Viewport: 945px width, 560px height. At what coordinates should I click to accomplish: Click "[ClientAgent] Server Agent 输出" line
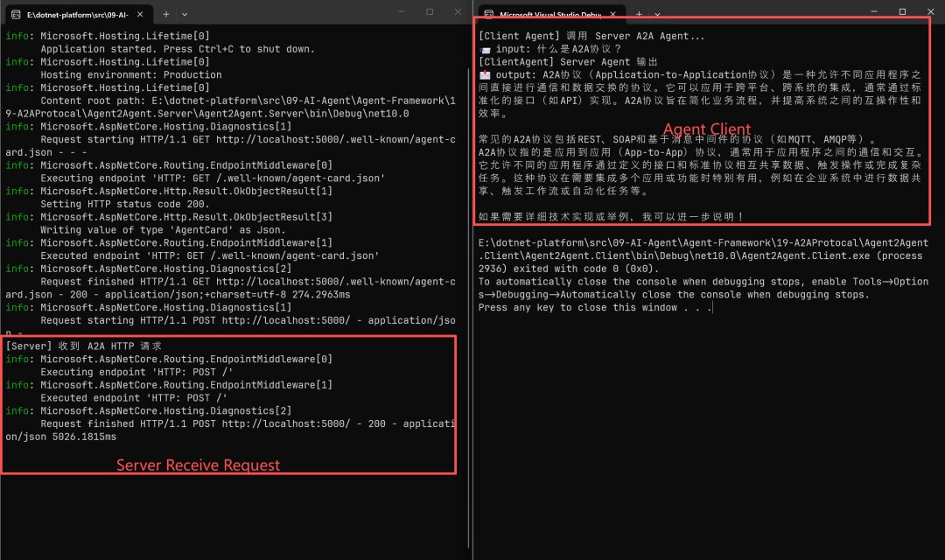(568, 61)
